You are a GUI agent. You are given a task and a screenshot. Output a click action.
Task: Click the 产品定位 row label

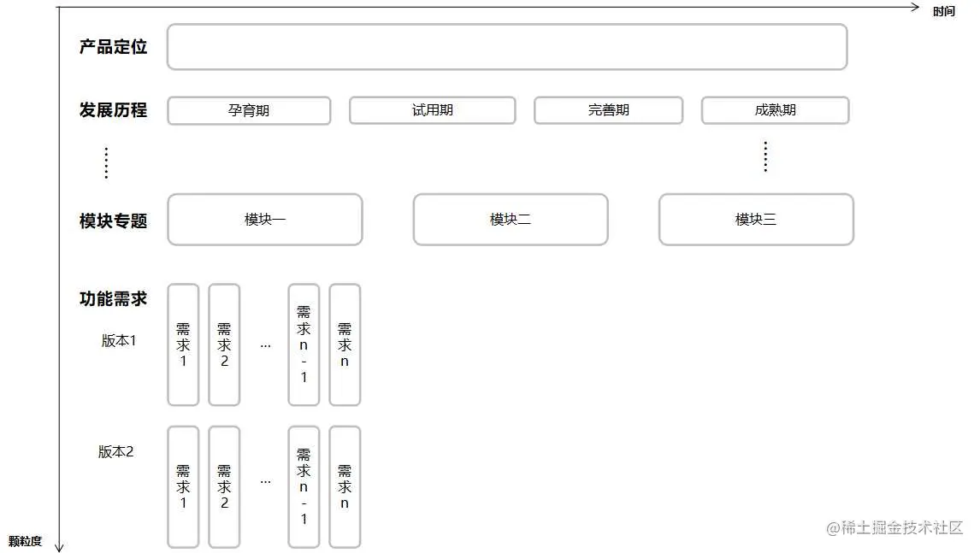pyautogui.click(x=113, y=47)
